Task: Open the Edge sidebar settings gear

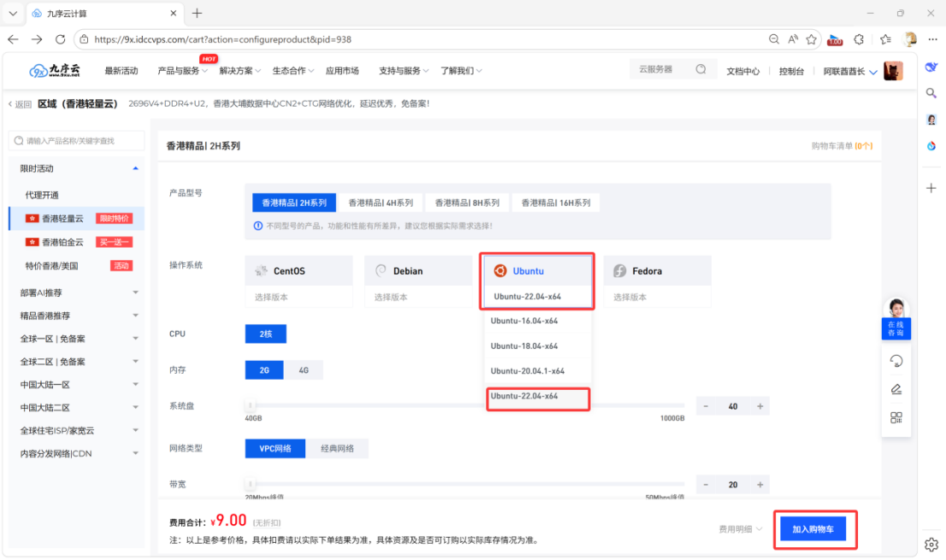Action: [x=931, y=545]
